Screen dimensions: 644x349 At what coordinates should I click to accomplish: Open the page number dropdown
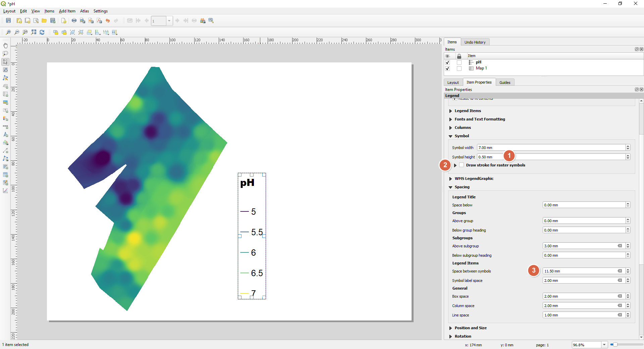[x=169, y=20]
